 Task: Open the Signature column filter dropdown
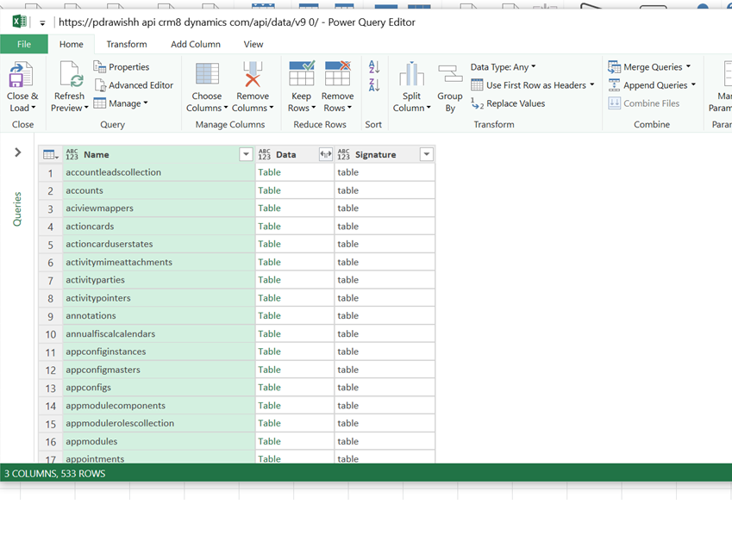426,155
